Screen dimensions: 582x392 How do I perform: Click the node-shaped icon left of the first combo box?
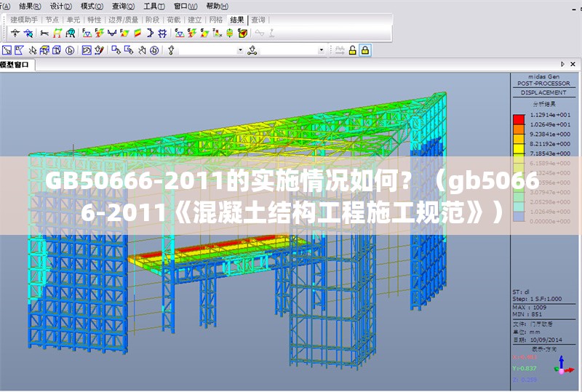(171, 50)
